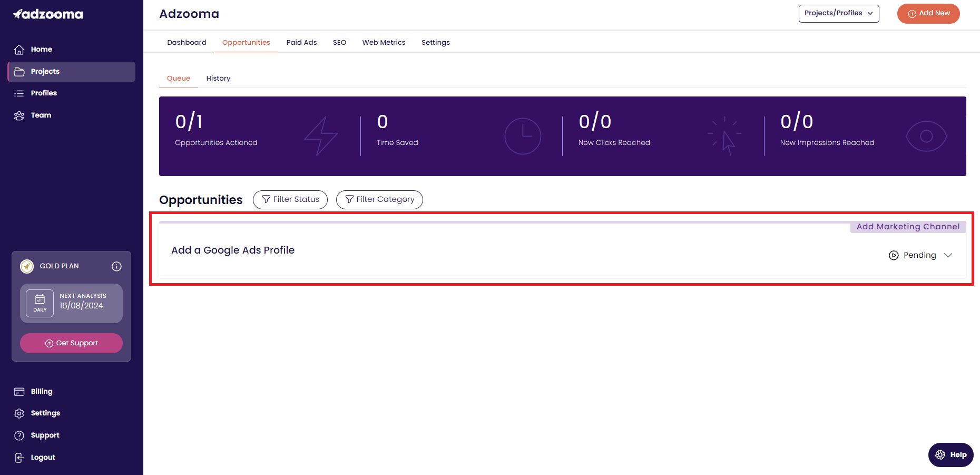Open Projects in sidebar
Viewport: 980px width, 475px height.
pos(71,72)
